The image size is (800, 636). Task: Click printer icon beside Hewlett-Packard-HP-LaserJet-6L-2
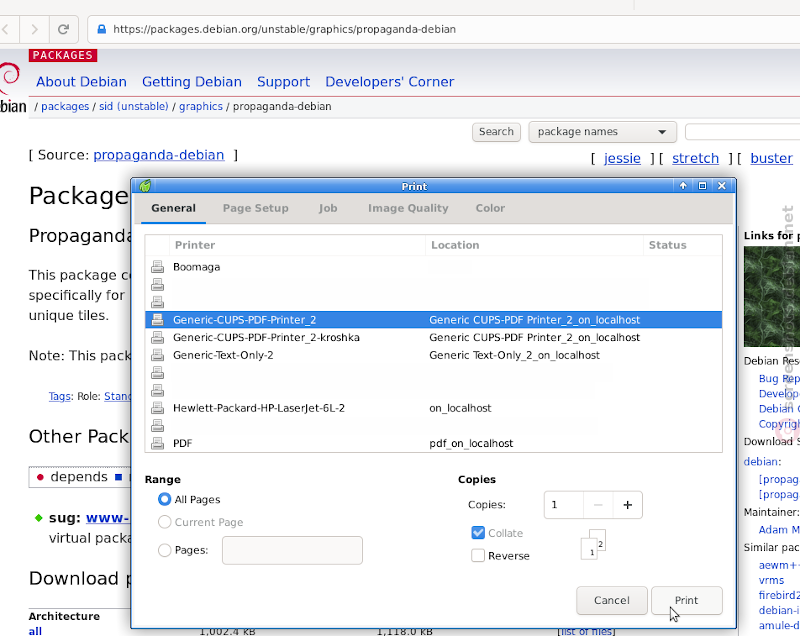[x=158, y=408]
